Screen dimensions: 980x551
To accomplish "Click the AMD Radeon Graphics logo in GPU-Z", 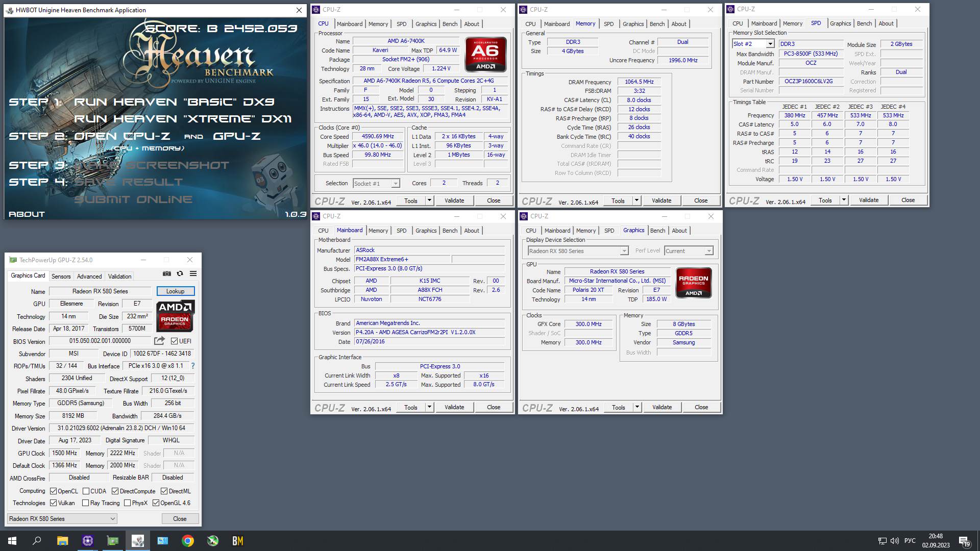I will point(175,316).
